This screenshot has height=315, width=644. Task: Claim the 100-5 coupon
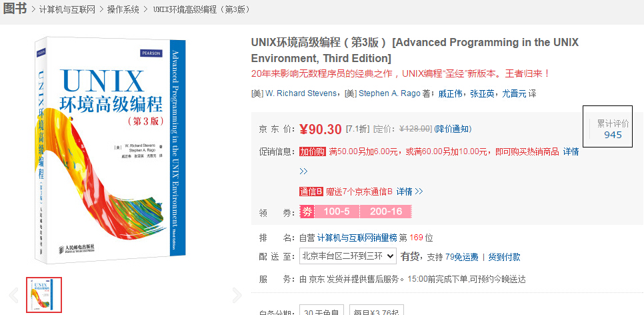tap(337, 212)
